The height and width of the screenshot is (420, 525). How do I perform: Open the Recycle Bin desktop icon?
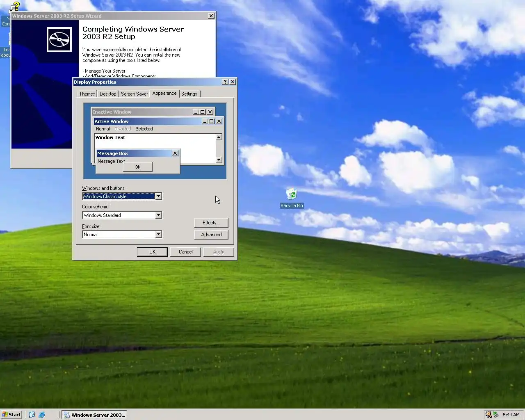coord(292,198)
